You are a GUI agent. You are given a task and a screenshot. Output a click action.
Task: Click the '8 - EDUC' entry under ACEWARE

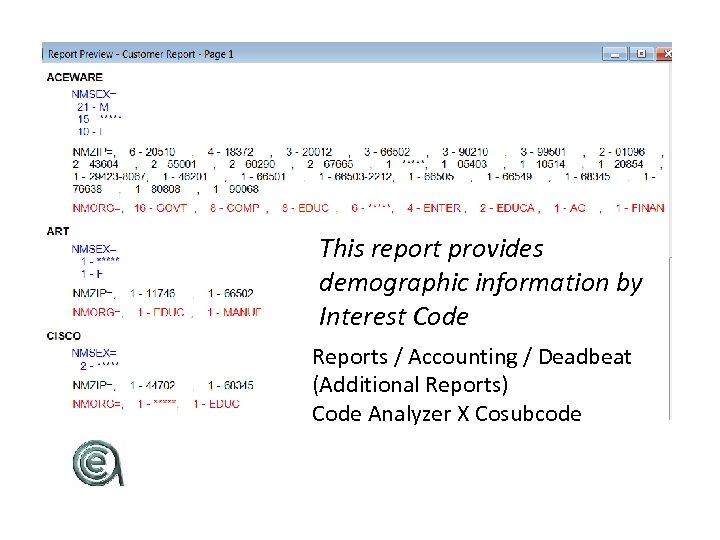pos(305,208)
